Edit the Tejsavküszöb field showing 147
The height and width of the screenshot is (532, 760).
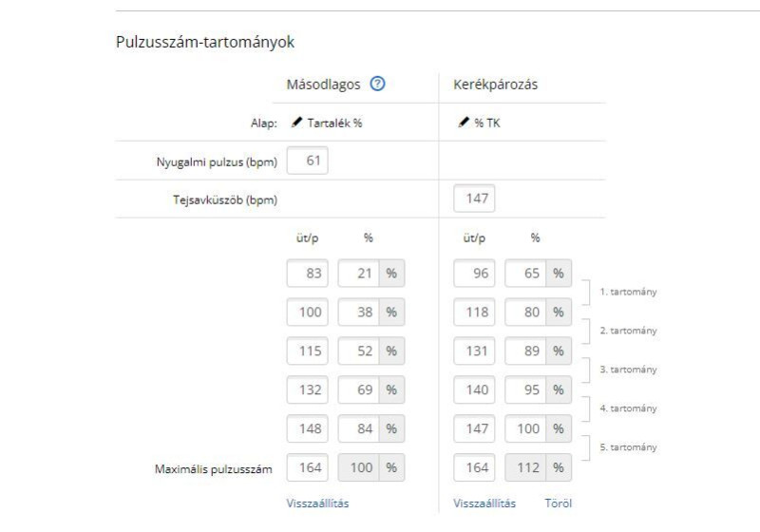click(x=474, y=199)
